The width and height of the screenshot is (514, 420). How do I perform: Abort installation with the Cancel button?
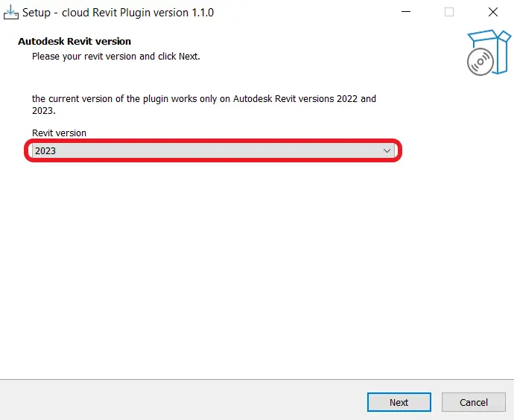(x=473, y=402)
